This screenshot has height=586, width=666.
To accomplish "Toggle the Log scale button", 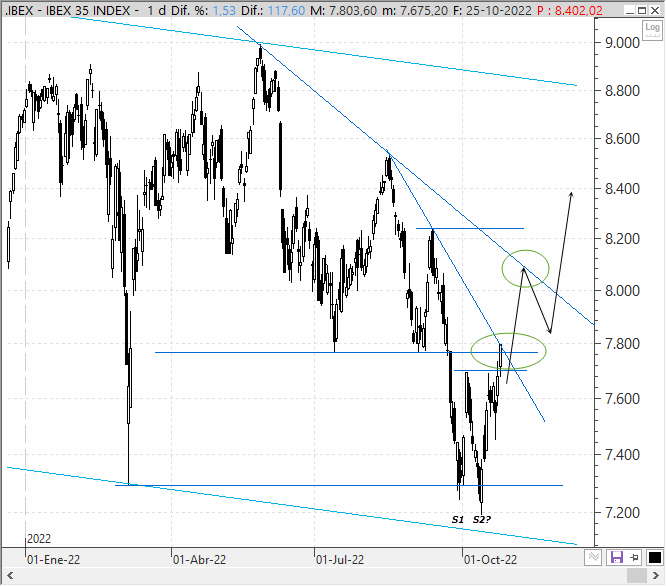I will click(x=652, y=30).
